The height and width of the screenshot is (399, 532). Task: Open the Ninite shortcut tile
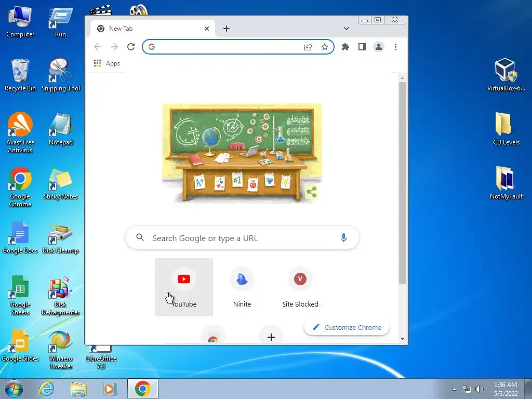(x=242, y=287)
